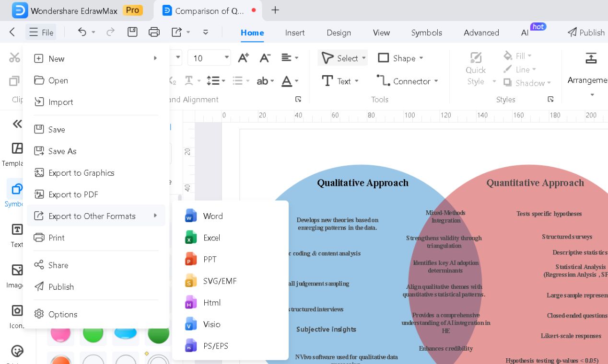Viewport: 608px width, 364px height.
Task: Switch to the Home tab
Action: coord(252,33)
